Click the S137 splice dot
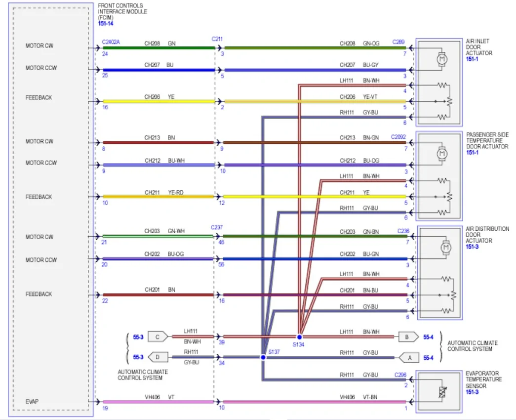516x420 pixels. [263, 357]
